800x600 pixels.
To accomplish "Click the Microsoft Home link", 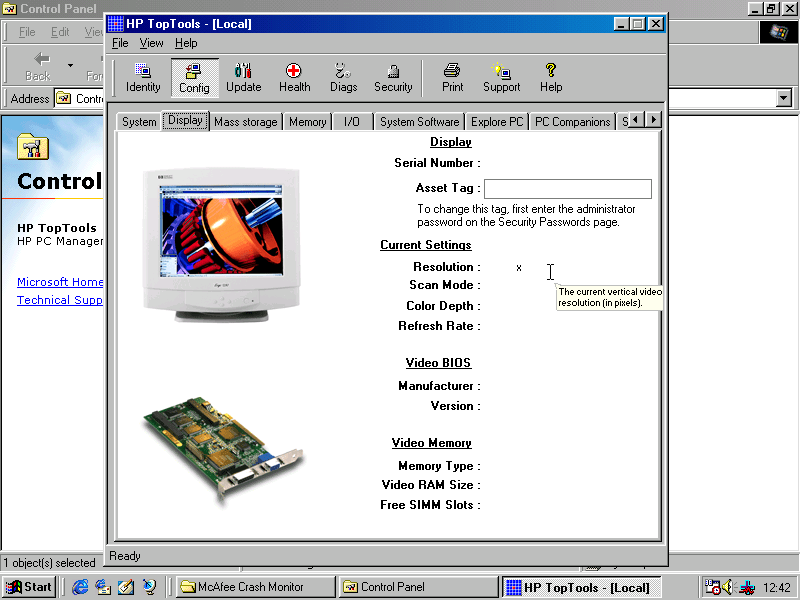I will [60, 282].
